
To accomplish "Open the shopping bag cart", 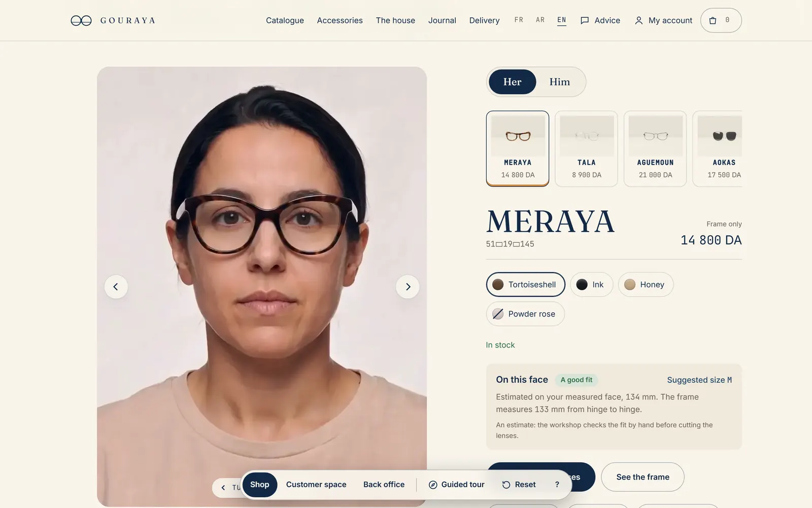I will click(721, 20).
